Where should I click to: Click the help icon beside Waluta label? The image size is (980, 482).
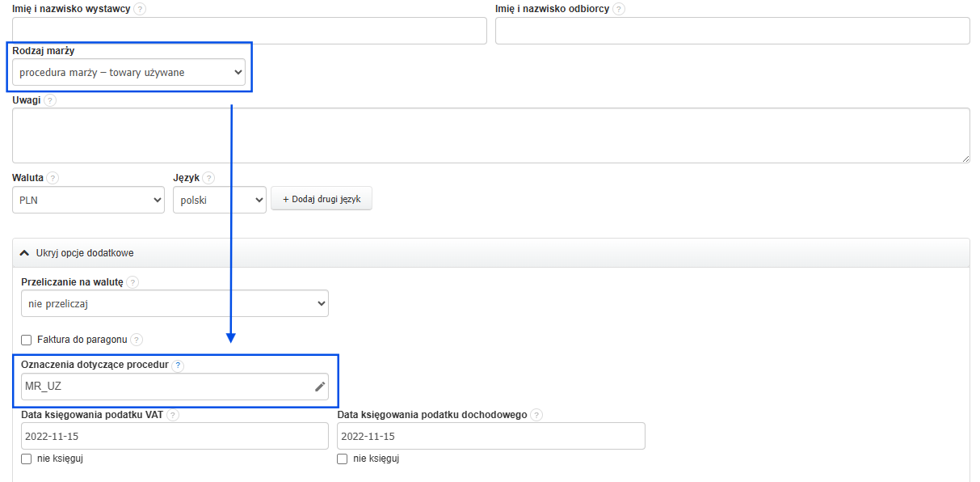pyautogui.click(x=53, y=178)
